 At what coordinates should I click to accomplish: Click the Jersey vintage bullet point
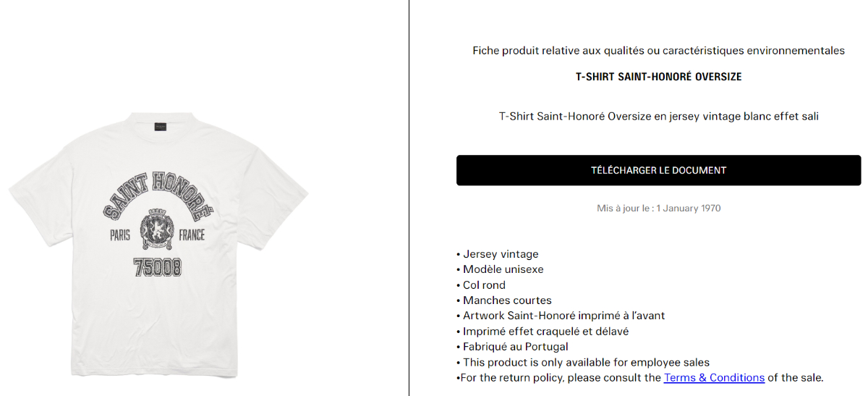click(501, 254)
